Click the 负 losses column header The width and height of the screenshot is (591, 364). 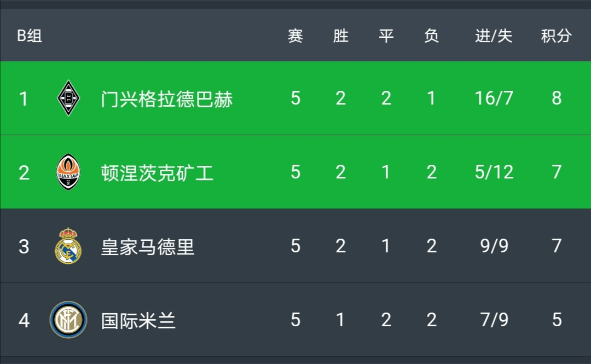tap(432, 36)
